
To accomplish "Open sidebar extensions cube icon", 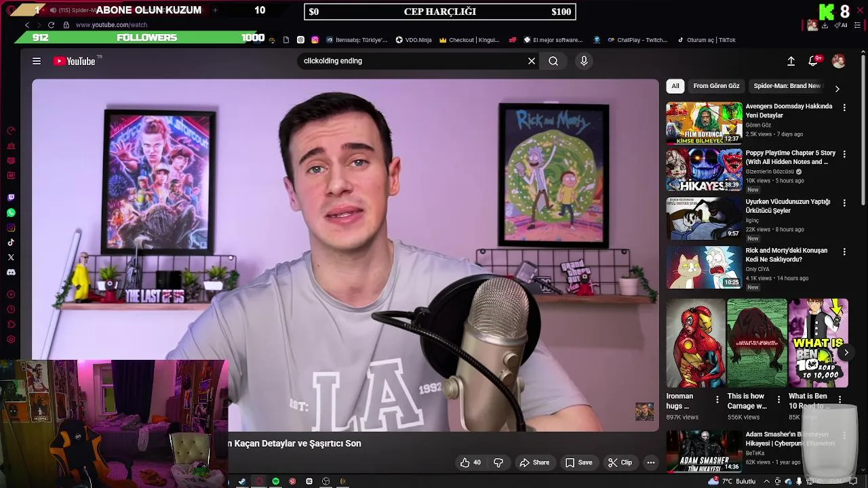I will click(11, 325).
